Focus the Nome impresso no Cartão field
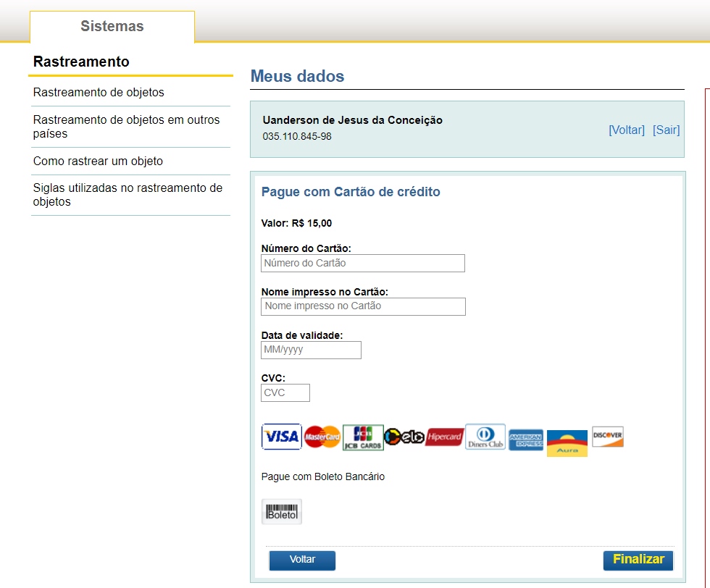 pos(363,306)
